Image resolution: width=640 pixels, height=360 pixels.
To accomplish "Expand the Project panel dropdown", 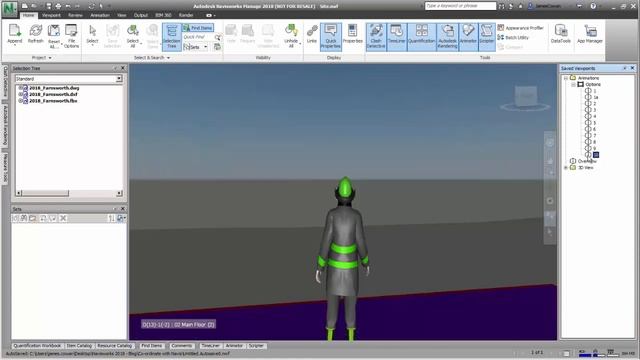I will 42,58.
